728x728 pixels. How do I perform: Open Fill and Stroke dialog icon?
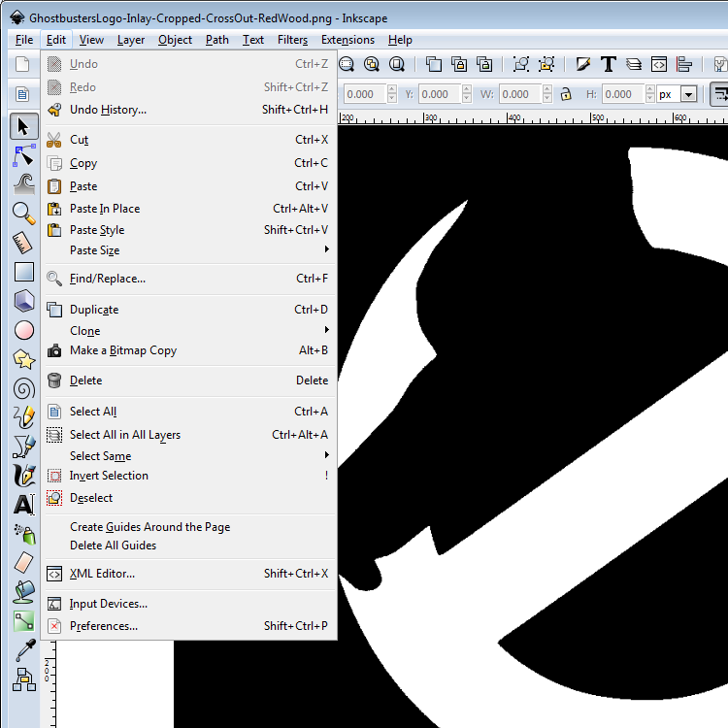[x=583, y=64]
